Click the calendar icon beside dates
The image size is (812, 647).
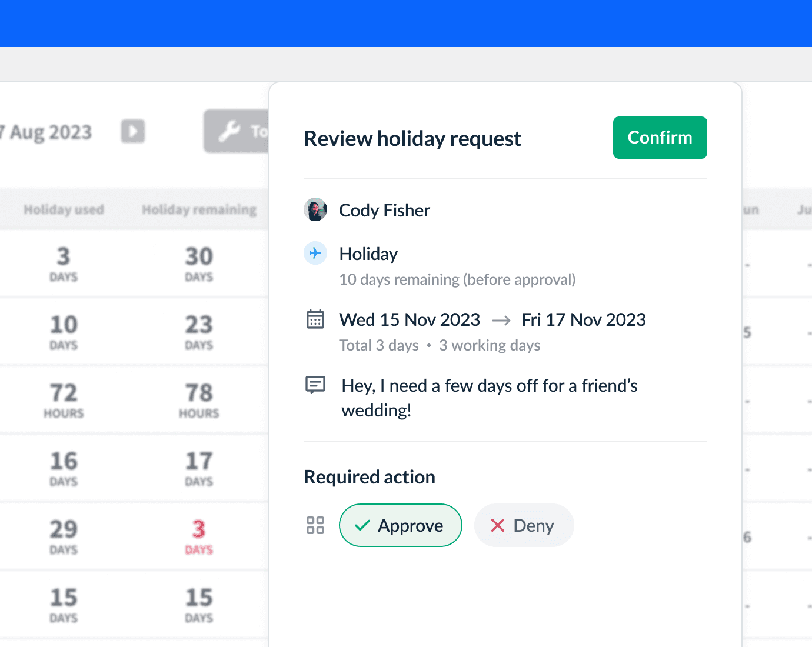(315, 319)
